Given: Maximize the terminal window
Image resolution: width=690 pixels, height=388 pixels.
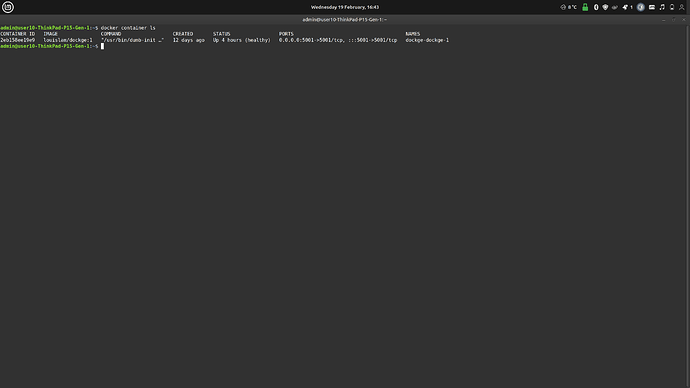Looking at the screenshot, I should [674, 20].
